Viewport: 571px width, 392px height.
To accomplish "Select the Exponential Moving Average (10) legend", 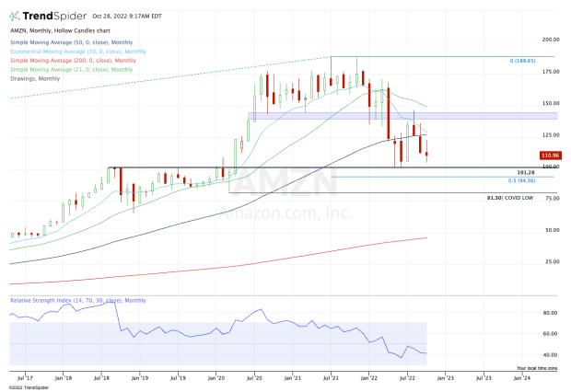I will tap(78, 52).
